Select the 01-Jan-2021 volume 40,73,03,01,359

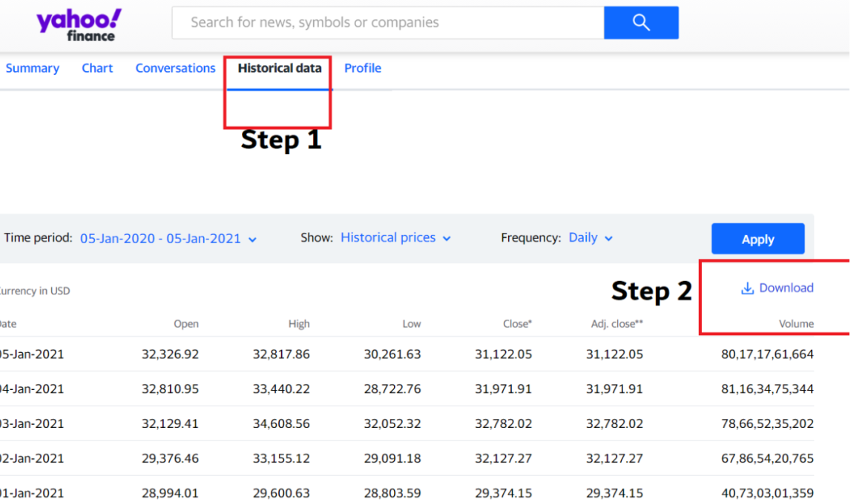[x=767, y=493]
